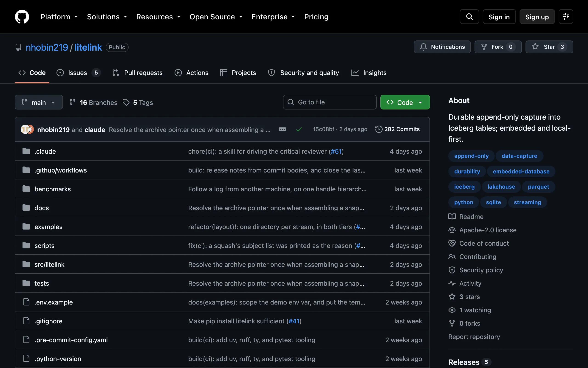
Task: Click the Sign up button
Action: pyautogui.click(x=537, y=17)
